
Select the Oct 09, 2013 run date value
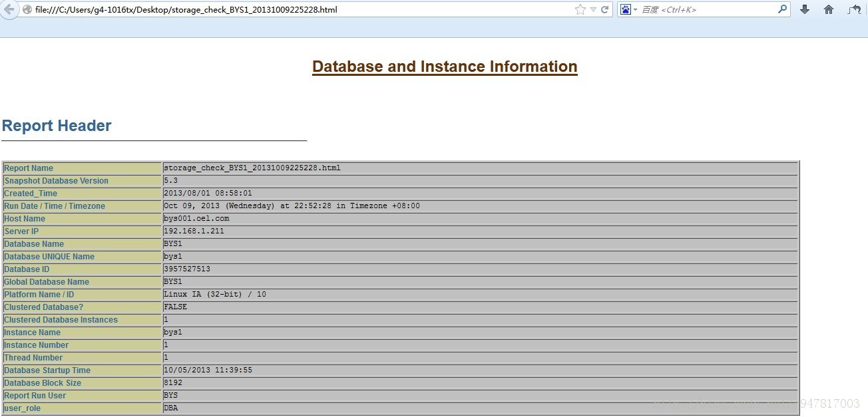pyautogui.click(x=292, y=206)
